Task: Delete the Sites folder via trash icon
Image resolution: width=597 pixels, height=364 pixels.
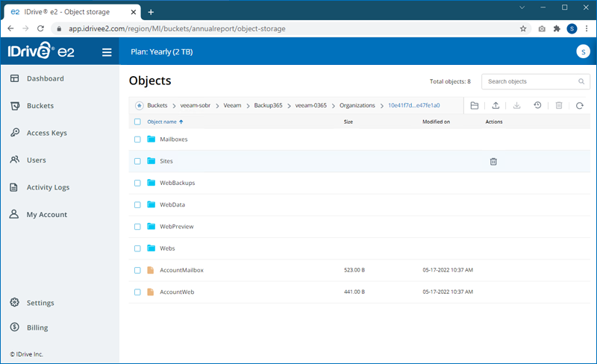Action: (x=493, y=161)
